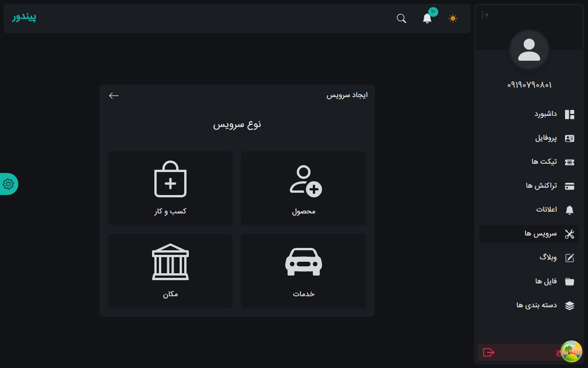Choose خدمات car icon

(x=304, y=262)
